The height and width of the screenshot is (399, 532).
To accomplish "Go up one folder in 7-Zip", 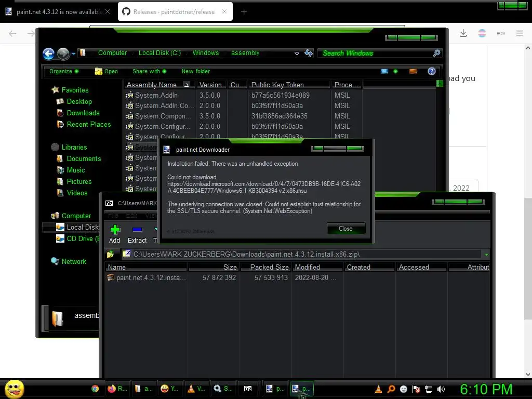I will (x=110, y=254).
